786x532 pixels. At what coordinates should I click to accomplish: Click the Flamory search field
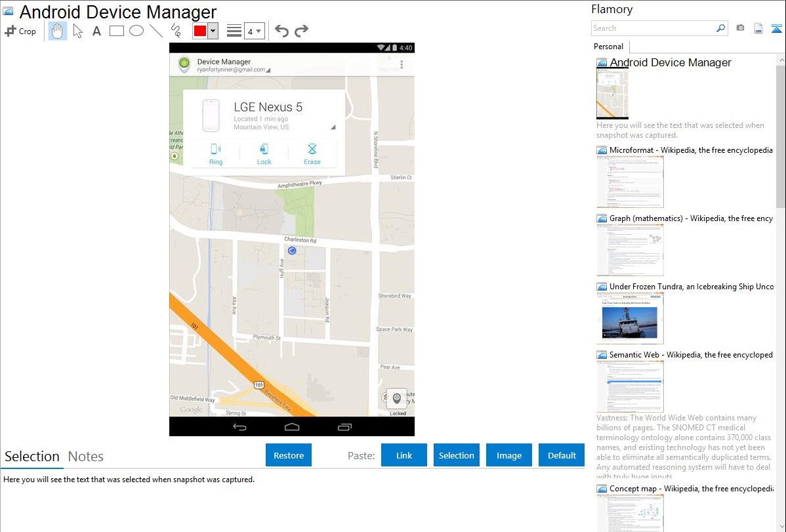point(653,28)
